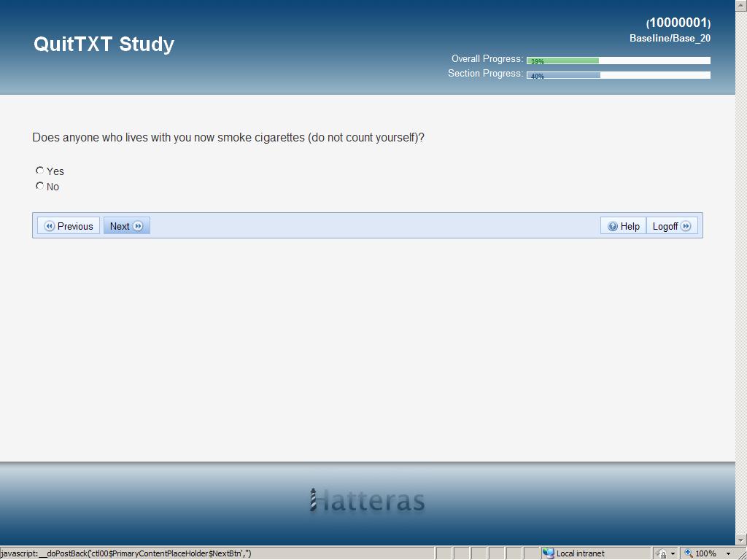Click the Overall Progress bar
This screenshot has width=747, height=560.
(x=619, y=61)
